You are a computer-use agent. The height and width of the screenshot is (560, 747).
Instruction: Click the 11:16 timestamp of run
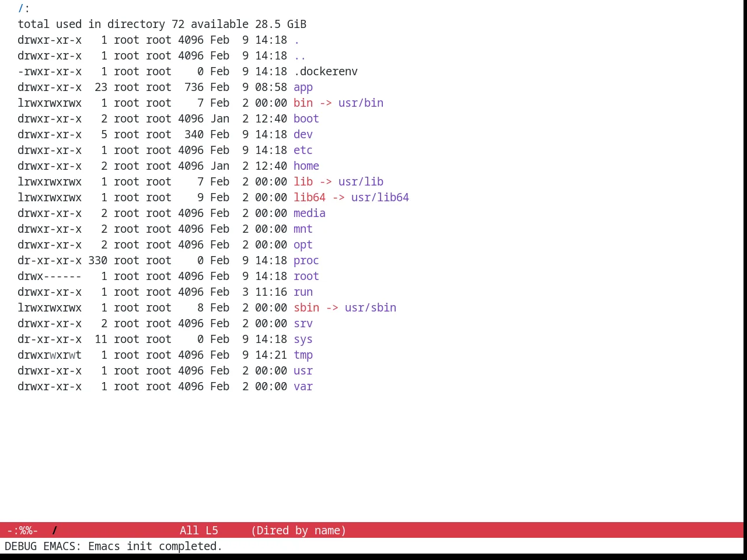tap(271, 292)
